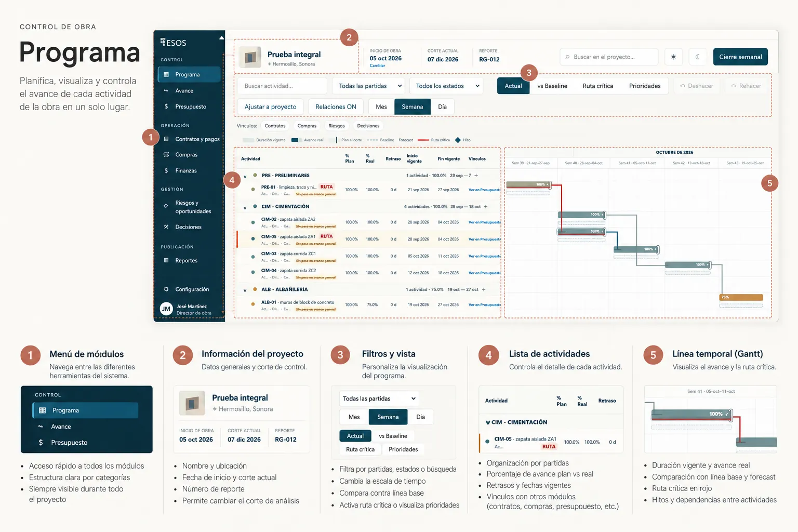Collapse the PRE - PRELIMINARES group chevron
Viewport: 798px width, 532px height.
click(x=245, y=177)
